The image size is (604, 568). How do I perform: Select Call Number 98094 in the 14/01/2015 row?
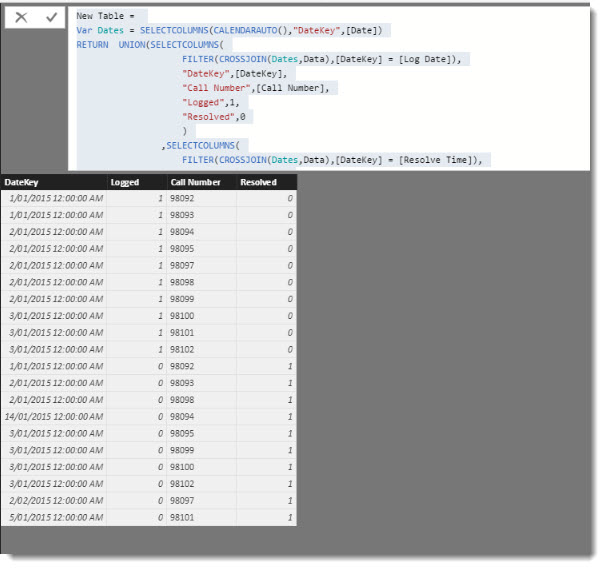(201, 417)
